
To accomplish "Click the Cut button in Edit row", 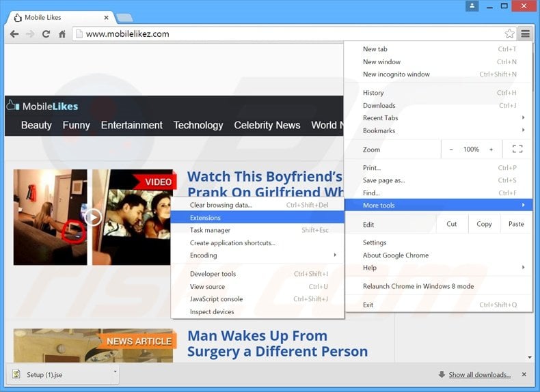I will pos(452,224).
